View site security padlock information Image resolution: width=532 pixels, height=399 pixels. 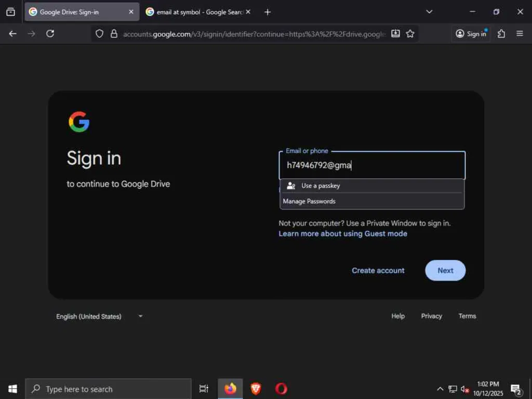pyautogui.click(x=114, y=34)
